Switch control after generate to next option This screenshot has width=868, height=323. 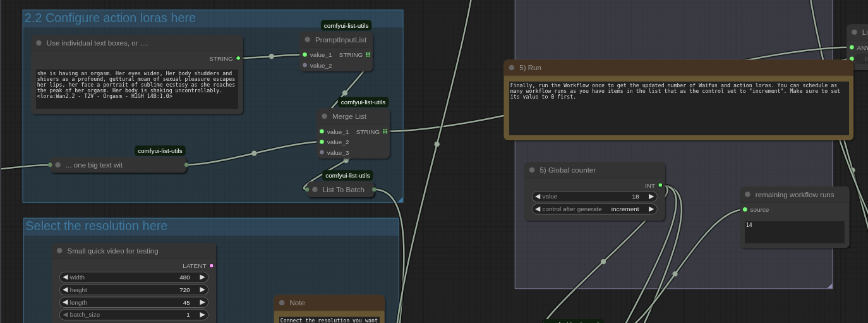pyautogui.click(x=651, y=209)
